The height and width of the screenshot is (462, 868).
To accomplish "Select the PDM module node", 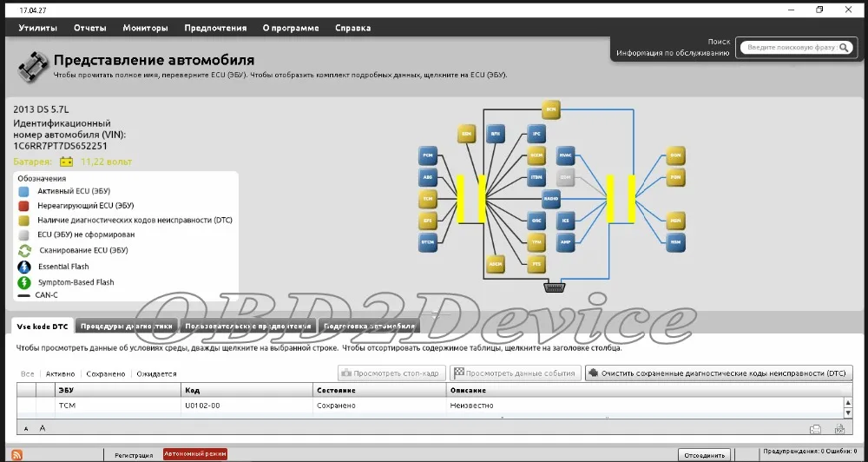I will tap(676, 177).
